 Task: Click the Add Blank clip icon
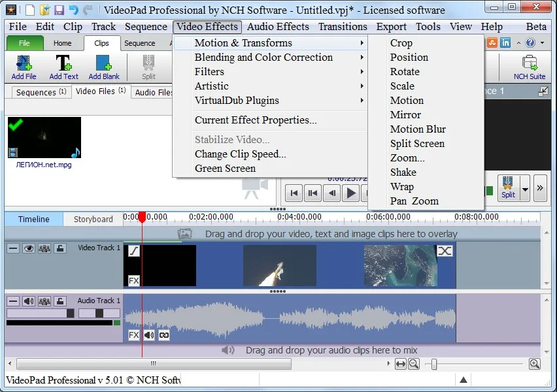click(x=104, y=67)
